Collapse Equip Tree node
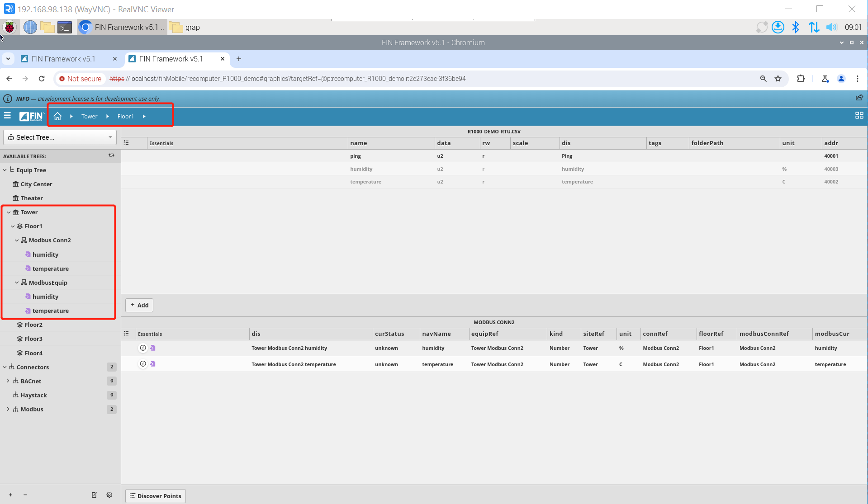 point(5,170)
